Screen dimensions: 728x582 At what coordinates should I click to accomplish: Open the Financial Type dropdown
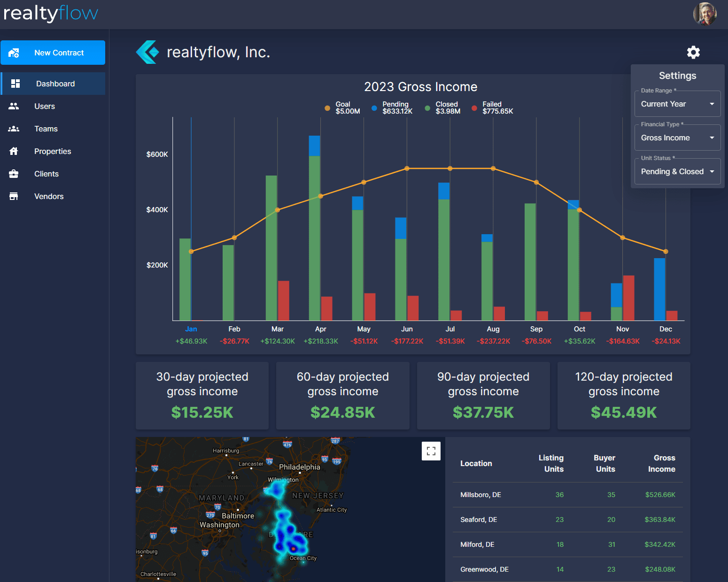tap(677, 138)
